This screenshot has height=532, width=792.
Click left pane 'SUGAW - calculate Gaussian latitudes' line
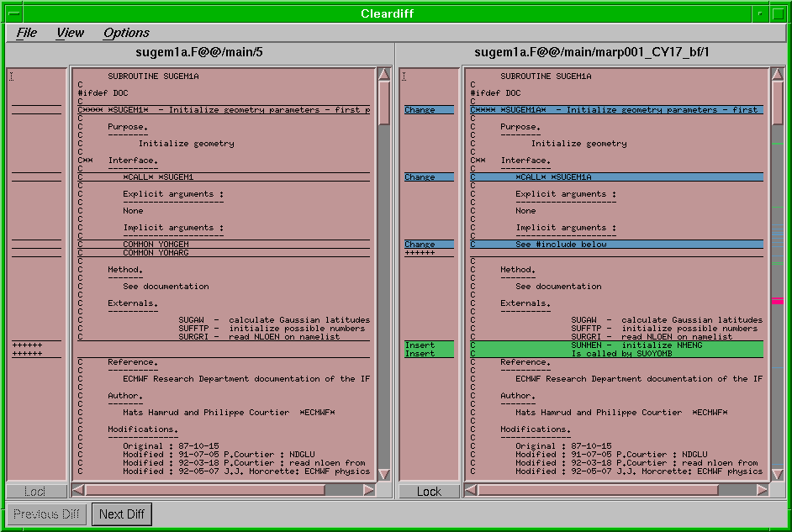tap(274, 320)
